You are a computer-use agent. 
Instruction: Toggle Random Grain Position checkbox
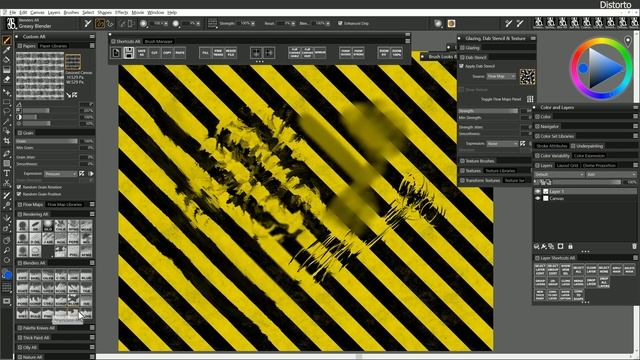tap(19, 194)
